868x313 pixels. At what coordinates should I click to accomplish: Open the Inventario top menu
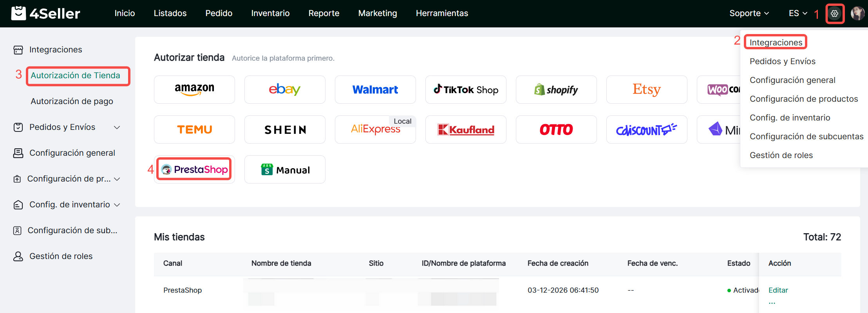[x=270, y=13]
